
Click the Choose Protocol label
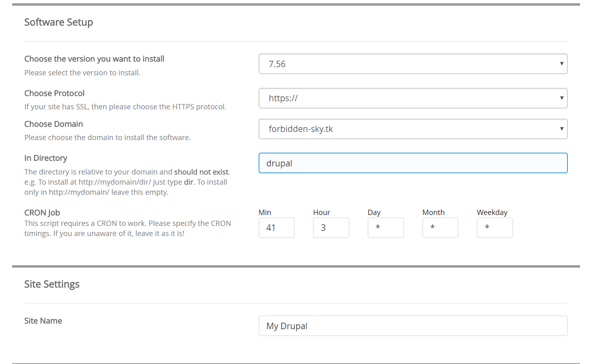54,93
